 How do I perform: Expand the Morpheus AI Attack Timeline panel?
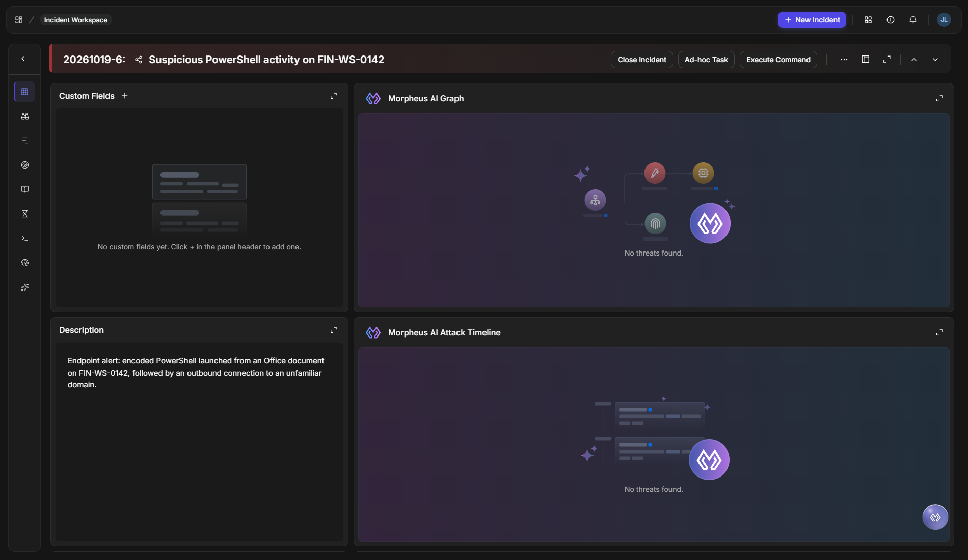tap(939, 332)
